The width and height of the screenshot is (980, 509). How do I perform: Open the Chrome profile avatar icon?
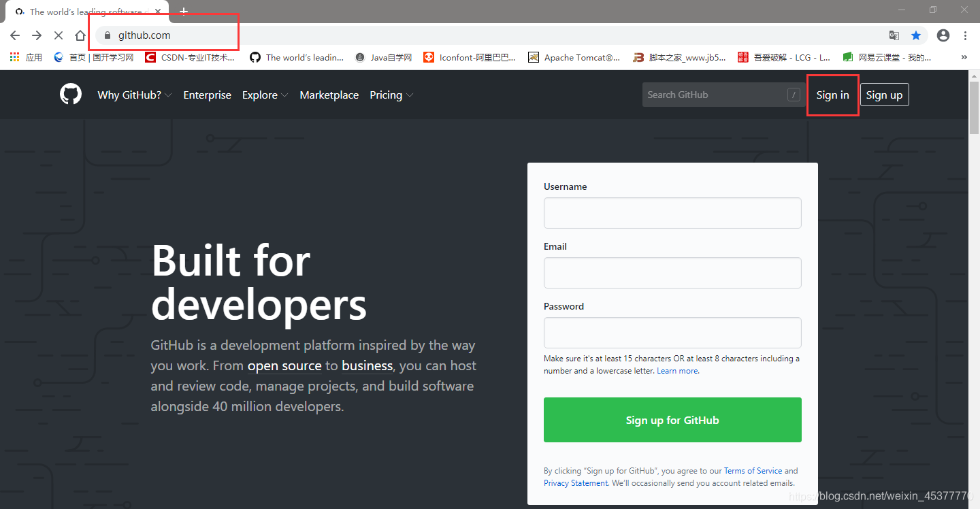click(943, 35)
